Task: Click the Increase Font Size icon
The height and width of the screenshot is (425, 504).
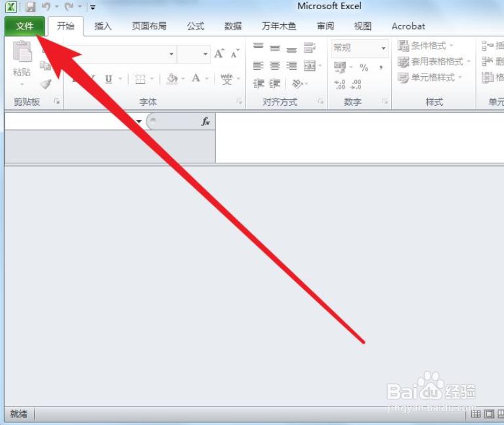Action: (x=220, y=53)
